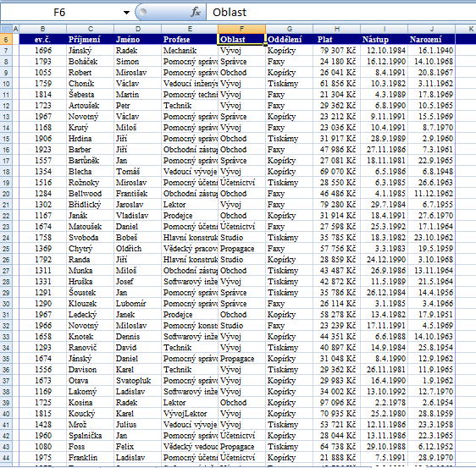Click employee number cell '1975'
Image resolution: width=476 pixels, height=468 pixels.
(42, 458)
